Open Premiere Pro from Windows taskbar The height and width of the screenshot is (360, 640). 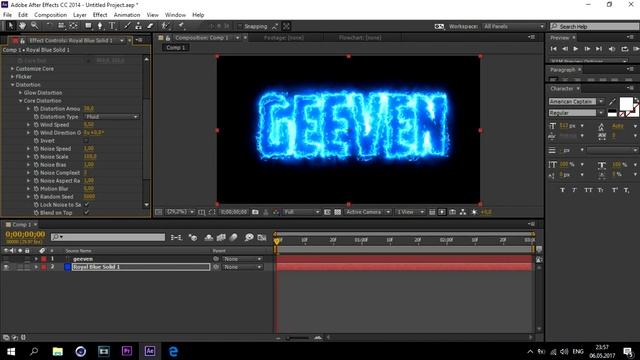point(127,351)
